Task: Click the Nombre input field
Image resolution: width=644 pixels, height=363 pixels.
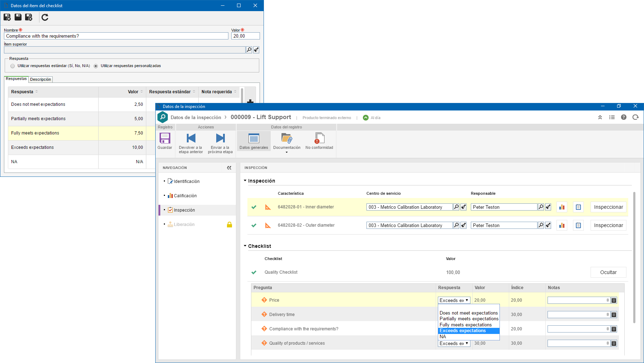Action: click(116, 36)
